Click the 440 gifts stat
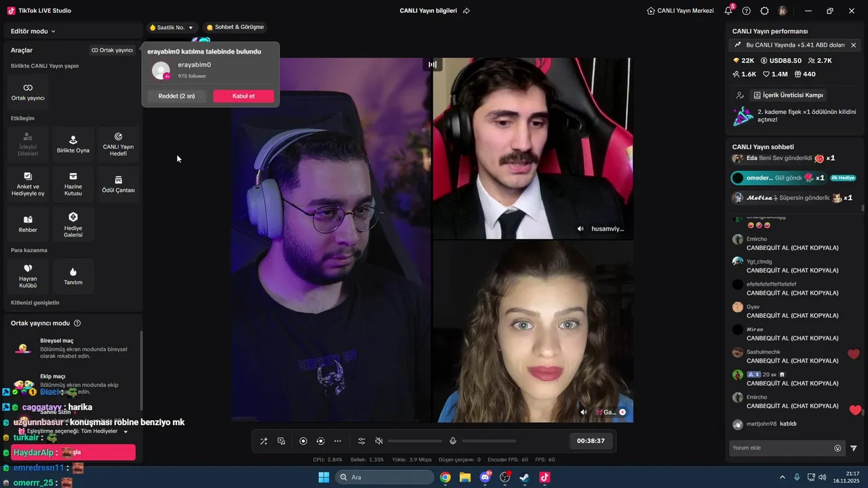Viewport: 868px width, 488px height. point(805,75)
